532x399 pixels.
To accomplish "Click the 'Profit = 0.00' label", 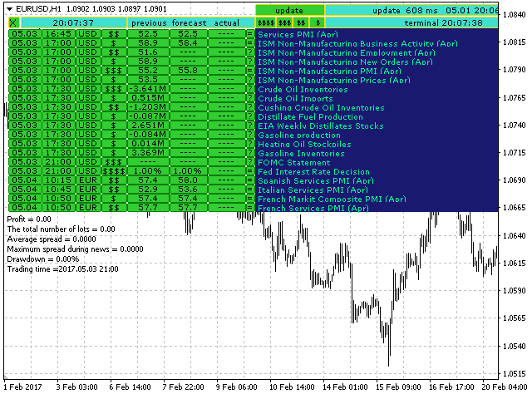I will pos(29,219).
